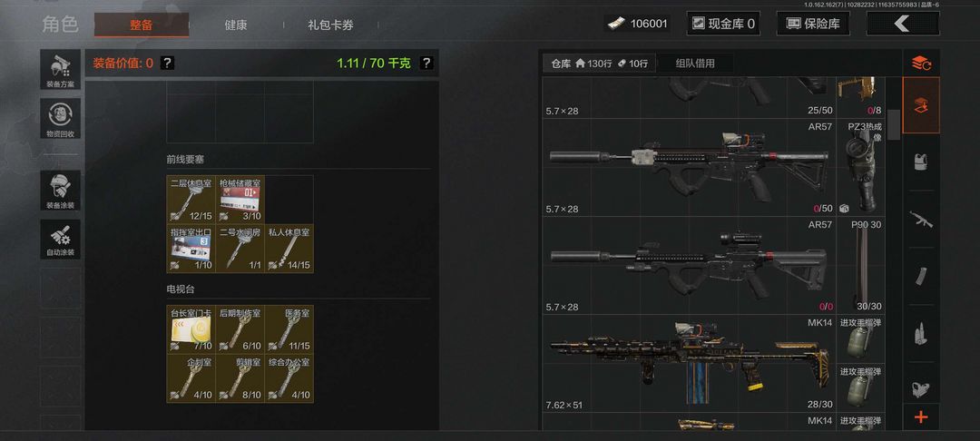This screenshot has width=980, height=441.
Task: Select the 台长室门卡 key card
Action: [191, 329]
